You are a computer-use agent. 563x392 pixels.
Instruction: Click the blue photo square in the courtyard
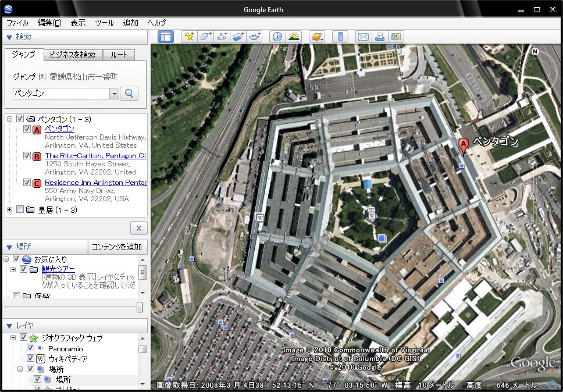click(382, 238)
